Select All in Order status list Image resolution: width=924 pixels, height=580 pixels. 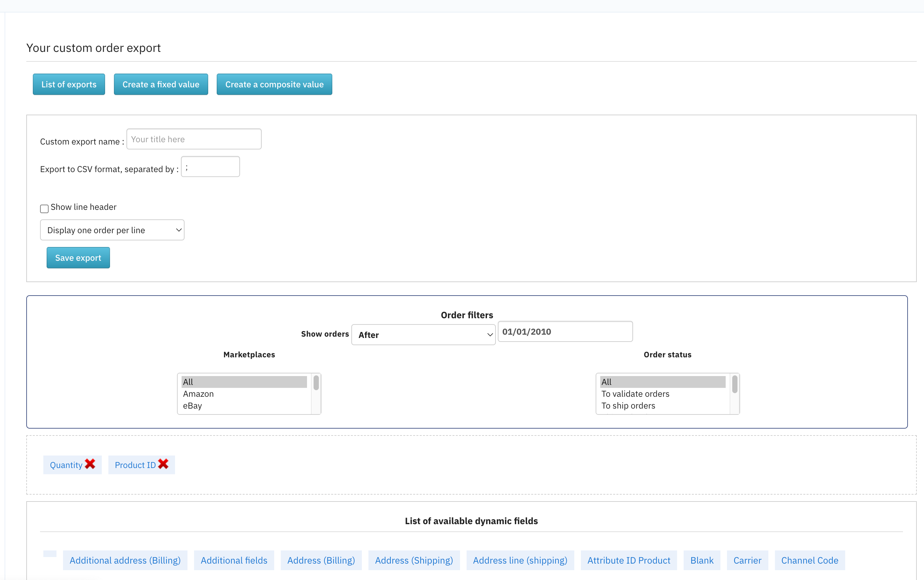tap(663, 382)
